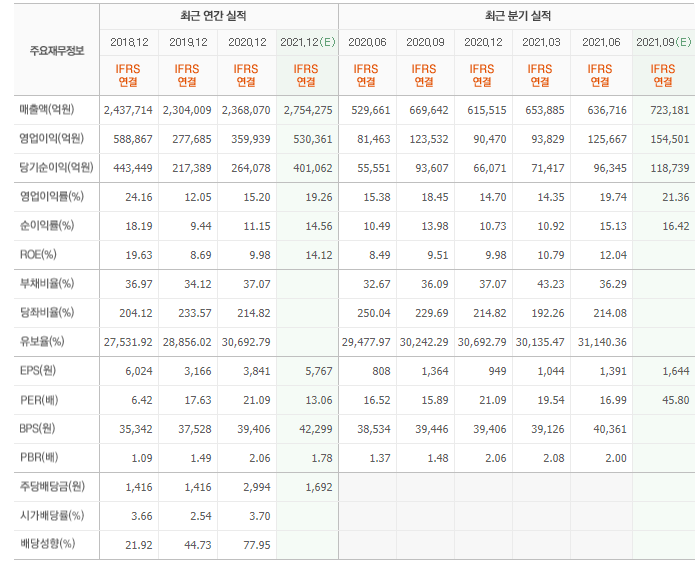Select the 당좌비율(%) row label

pyautogui.click(x=47, y=313)
